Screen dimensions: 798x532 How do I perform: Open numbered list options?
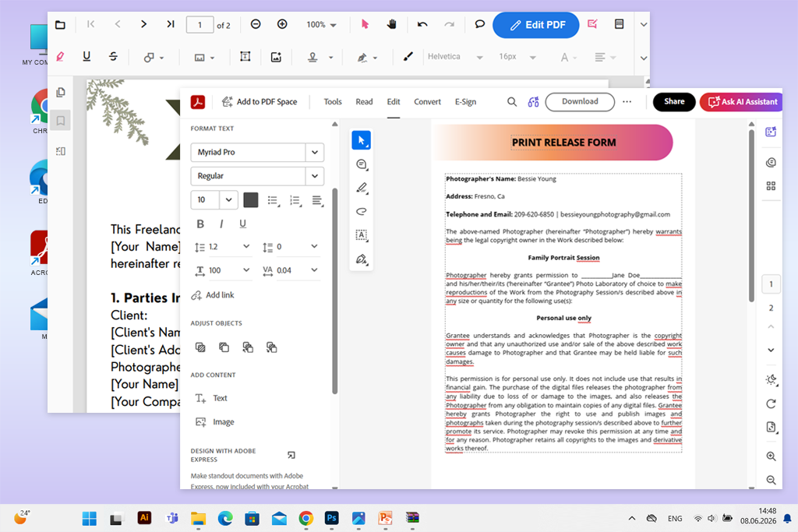click(295, 200)
